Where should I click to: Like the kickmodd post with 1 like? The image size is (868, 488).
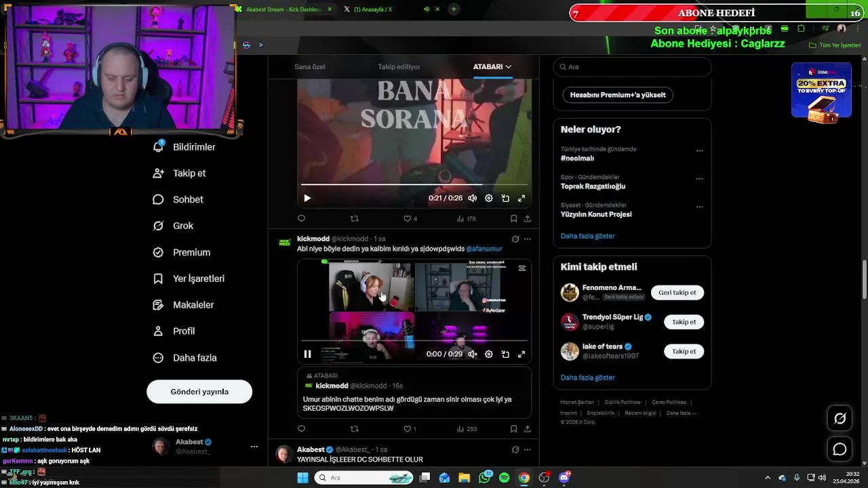point(410,429)
